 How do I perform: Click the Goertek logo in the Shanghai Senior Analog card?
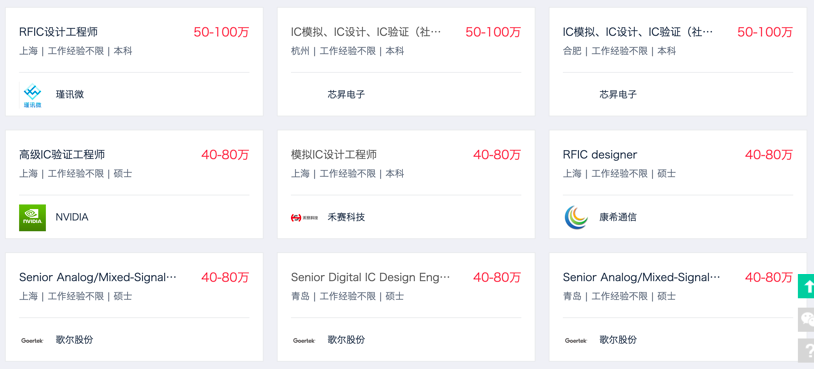click(x=32, y=340)
